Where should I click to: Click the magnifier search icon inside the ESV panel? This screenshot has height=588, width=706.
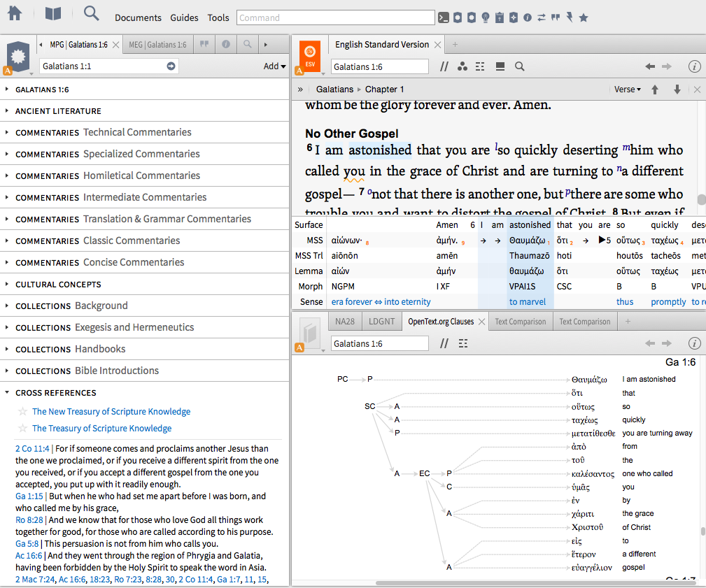[x=518, y=66]
